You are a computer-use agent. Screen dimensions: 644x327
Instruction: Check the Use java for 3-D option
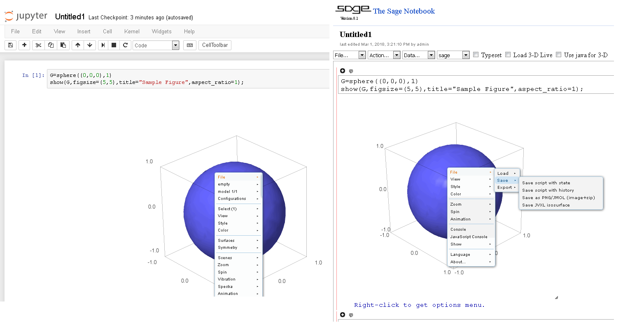[x=559, y=55]
